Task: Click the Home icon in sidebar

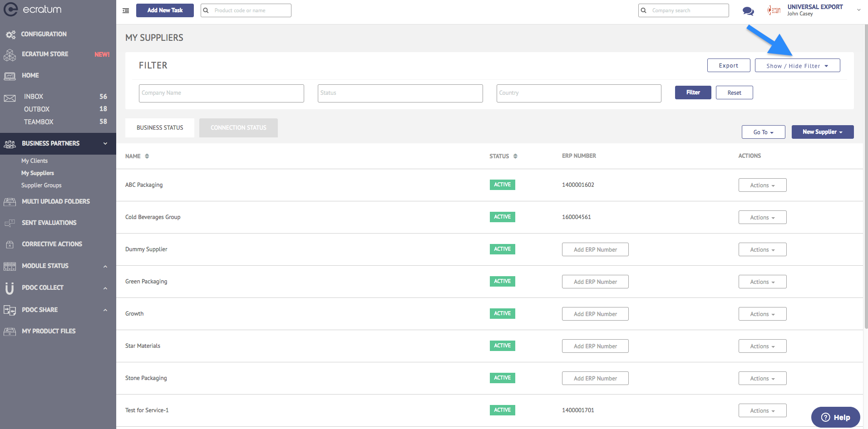Action: tap(10, 76)
